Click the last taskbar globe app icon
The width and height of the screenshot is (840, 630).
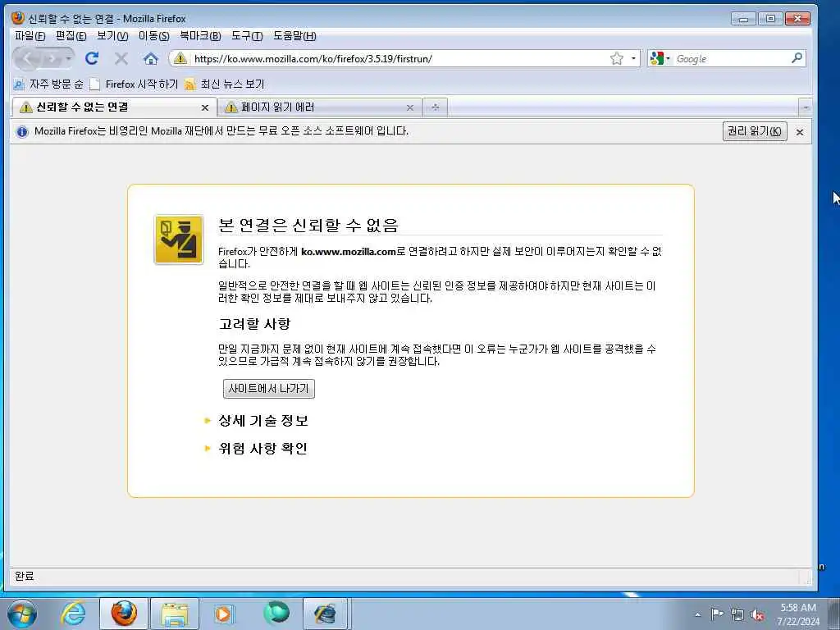(326, 614)
